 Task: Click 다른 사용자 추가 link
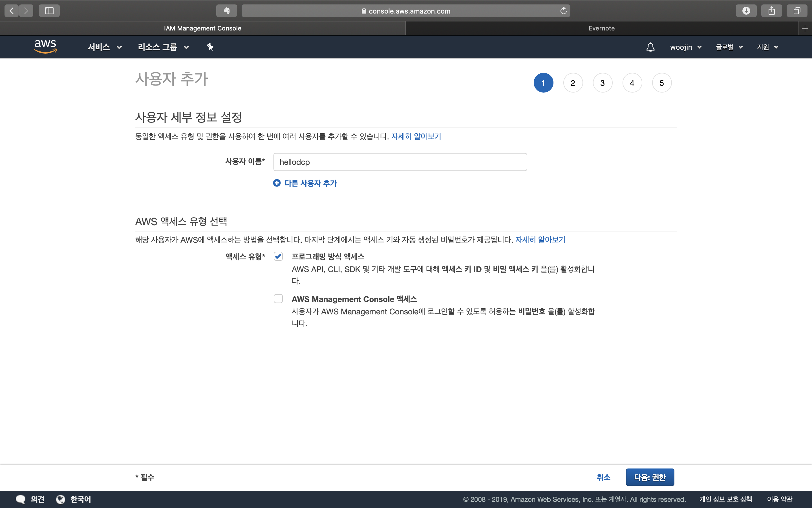point(305,183)
